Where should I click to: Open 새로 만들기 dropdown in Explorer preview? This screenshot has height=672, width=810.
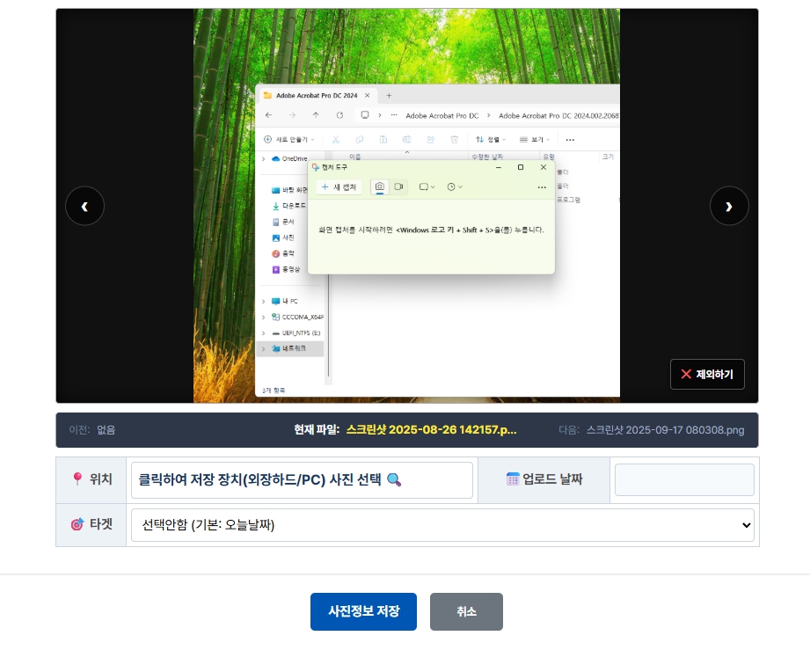(x=288, y=140)
